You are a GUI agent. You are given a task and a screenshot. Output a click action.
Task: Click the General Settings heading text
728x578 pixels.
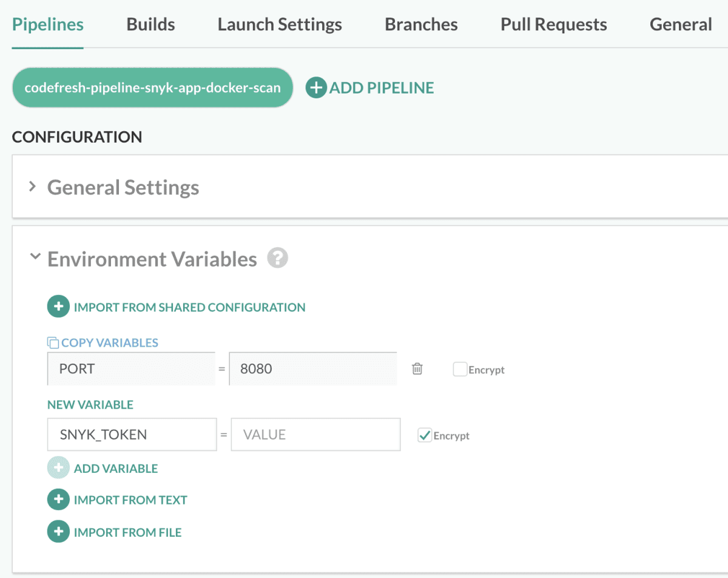[123, 187]
